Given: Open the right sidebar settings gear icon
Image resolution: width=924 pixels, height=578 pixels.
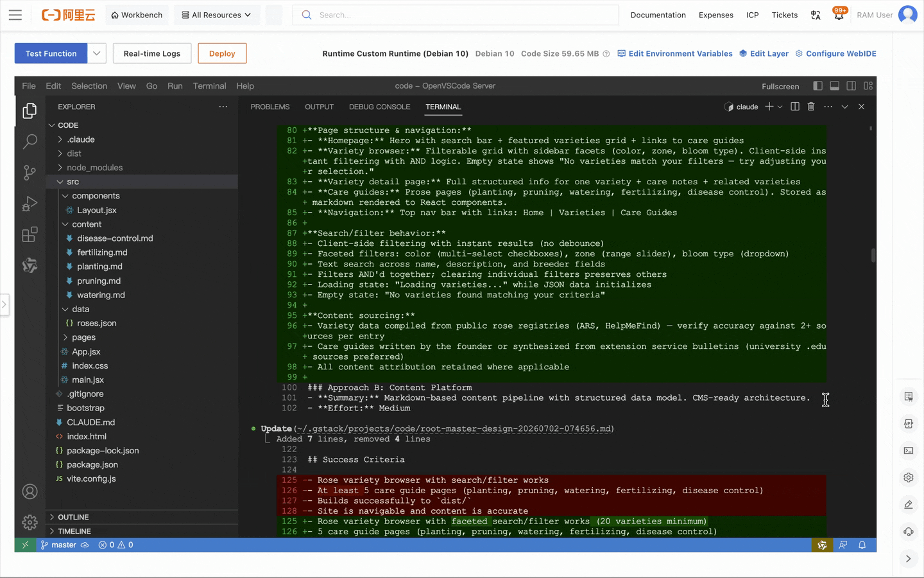Looking at the screenshot, I should pos(909,477).
